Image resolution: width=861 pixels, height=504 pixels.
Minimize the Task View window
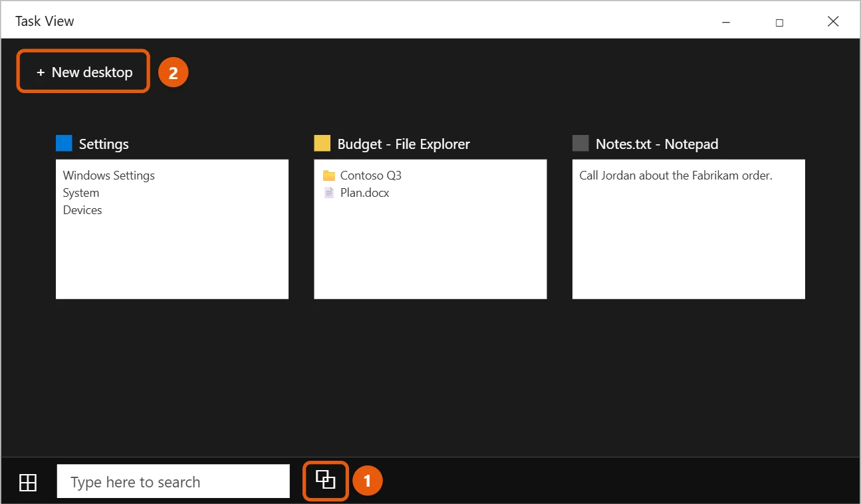725,22
